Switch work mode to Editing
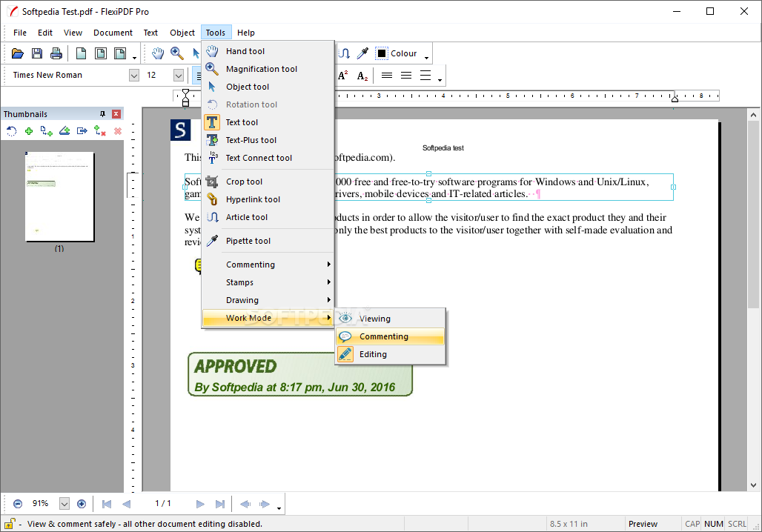762x532 pixels. click(x=390, y=354)
